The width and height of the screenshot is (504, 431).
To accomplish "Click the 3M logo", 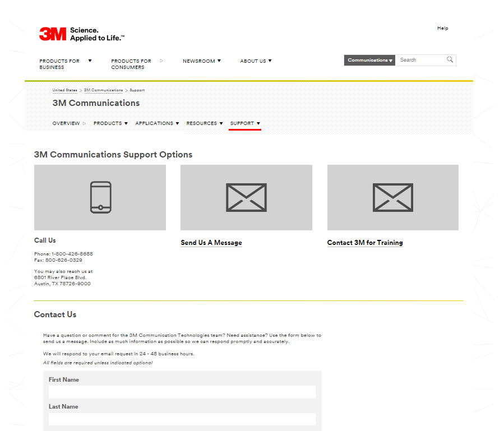I will tap(53, 34).
